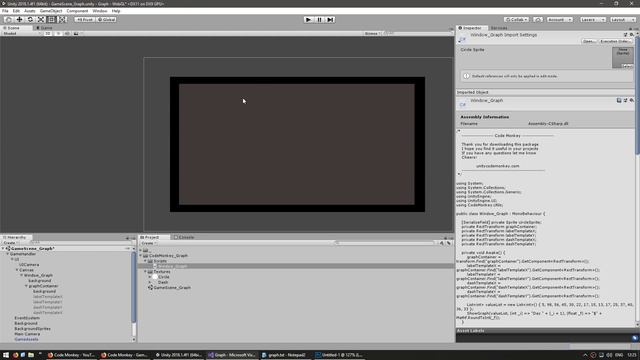This screenshot has width=640, height=360.
Task: Click Imported Object help book icon
Action: click(x=619, y=100)
